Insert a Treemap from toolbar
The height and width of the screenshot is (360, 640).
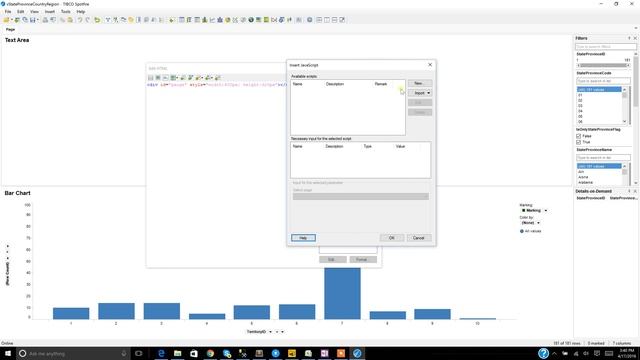[x=258, y=20]
